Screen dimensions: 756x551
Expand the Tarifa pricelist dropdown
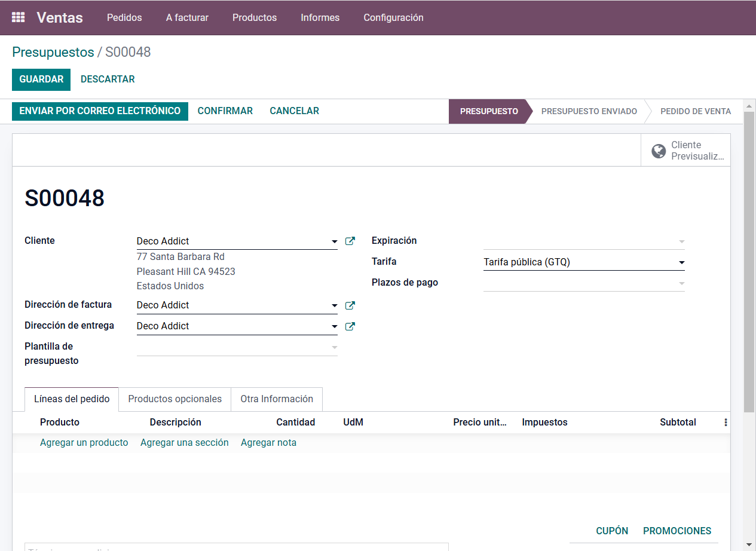point(681,262)
